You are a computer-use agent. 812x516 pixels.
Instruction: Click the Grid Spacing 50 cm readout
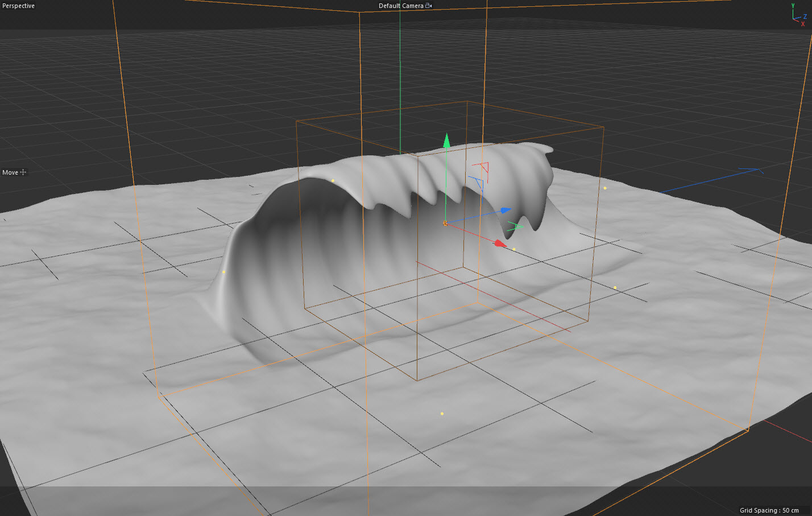tap(769, 510)
